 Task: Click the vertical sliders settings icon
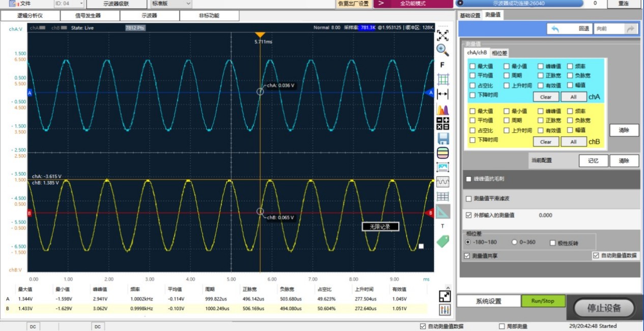click(x=444, y=309)
